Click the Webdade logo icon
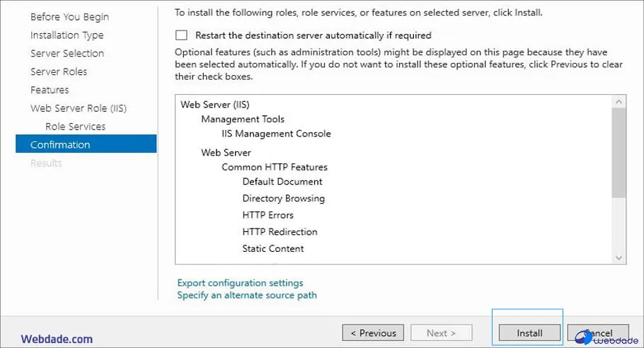 click(586, 337)
